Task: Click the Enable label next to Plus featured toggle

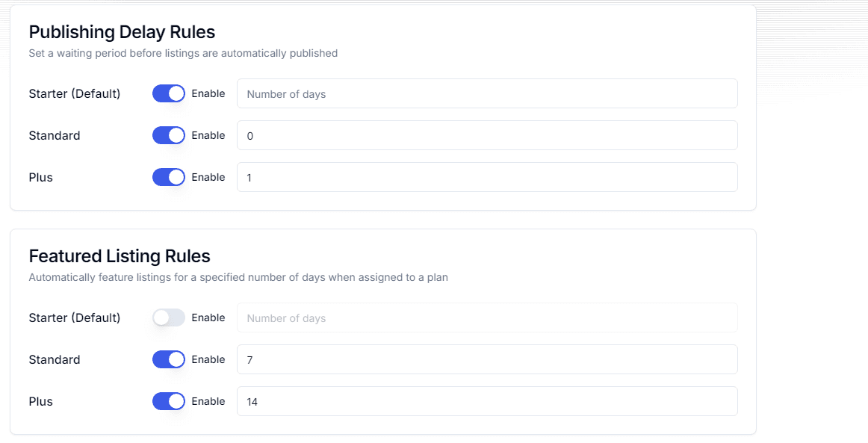Action: (x=210, y=401)
